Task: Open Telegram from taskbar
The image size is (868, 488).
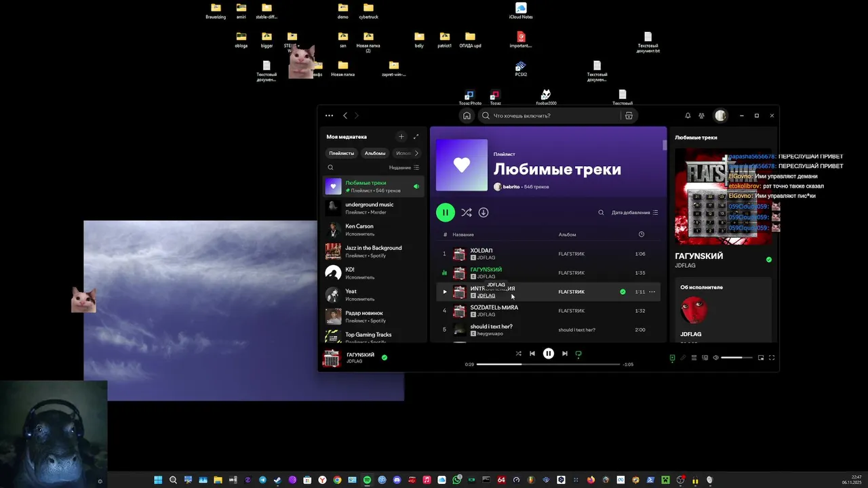Action: pyautogui.click(x=262, y=480)
